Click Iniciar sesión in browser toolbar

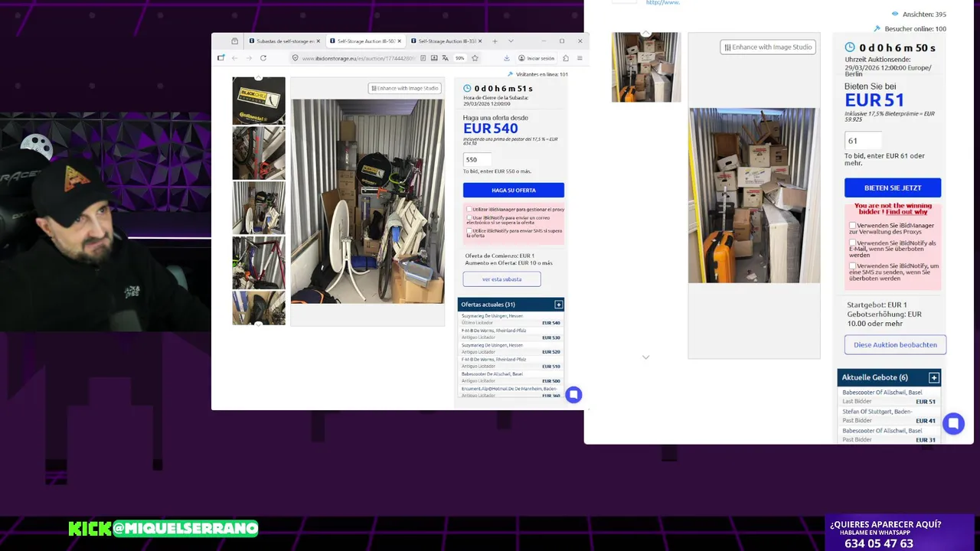pos(536,58)
